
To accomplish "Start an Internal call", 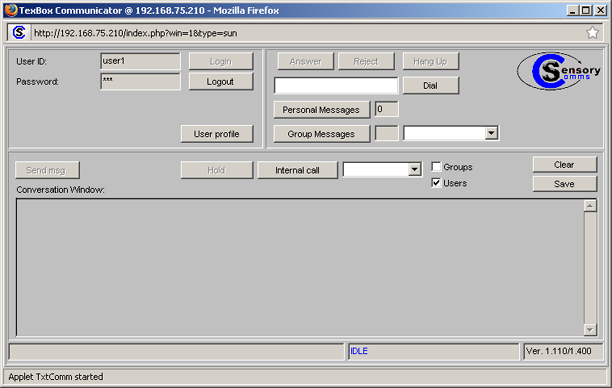I will [297, 170].
